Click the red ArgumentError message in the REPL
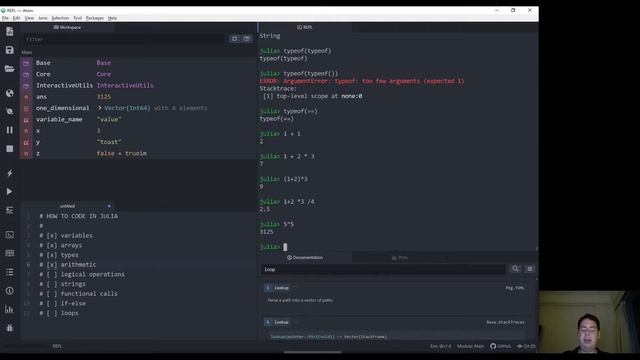Screen dimensions: 640x360 point(362,81)
